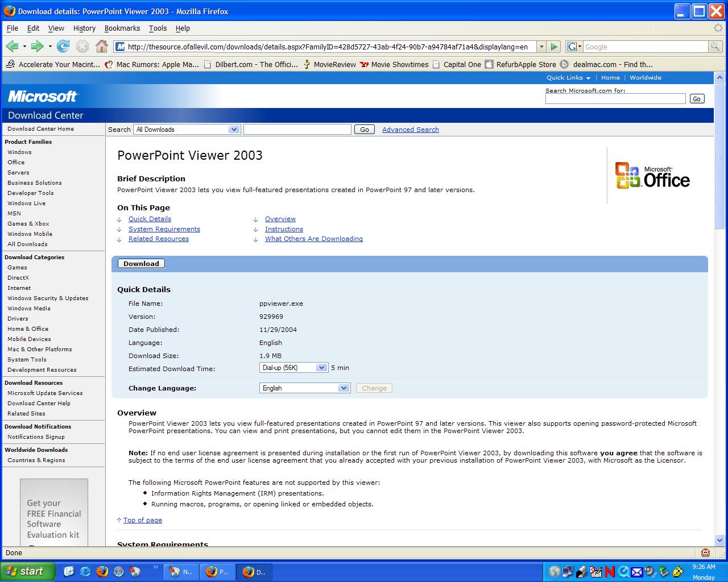Launch Internet Explorer from Quick Launch

point(85,571)
